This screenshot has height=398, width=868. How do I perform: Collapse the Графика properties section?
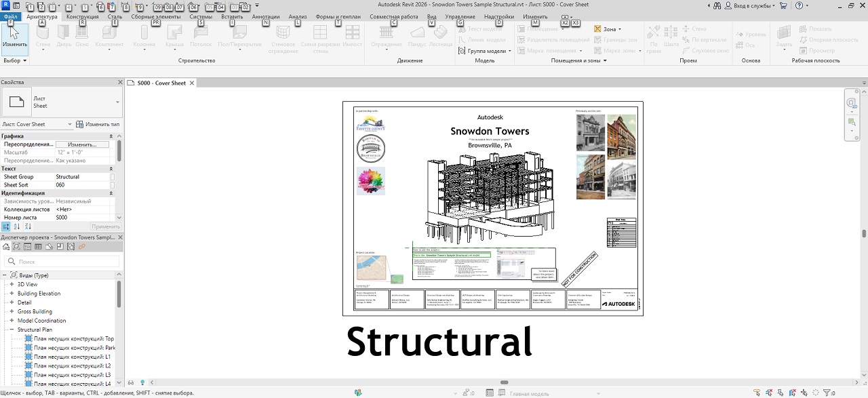click(112, 136)
